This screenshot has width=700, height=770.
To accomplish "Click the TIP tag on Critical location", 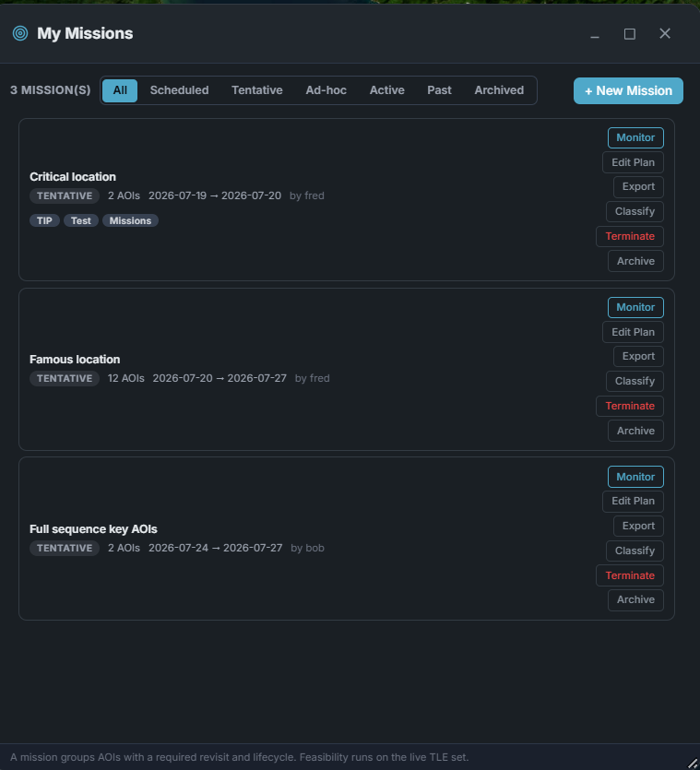I will pos(44,221).
